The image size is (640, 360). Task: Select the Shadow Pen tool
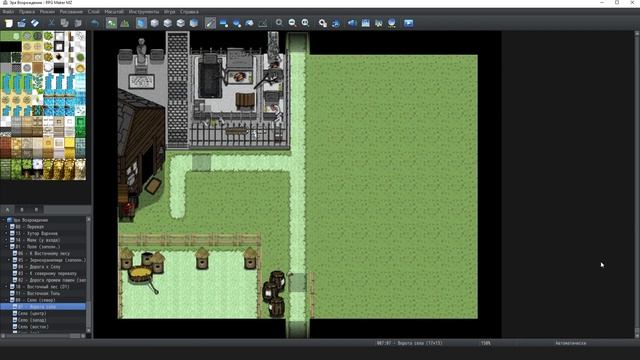click(x=263, y=23)
